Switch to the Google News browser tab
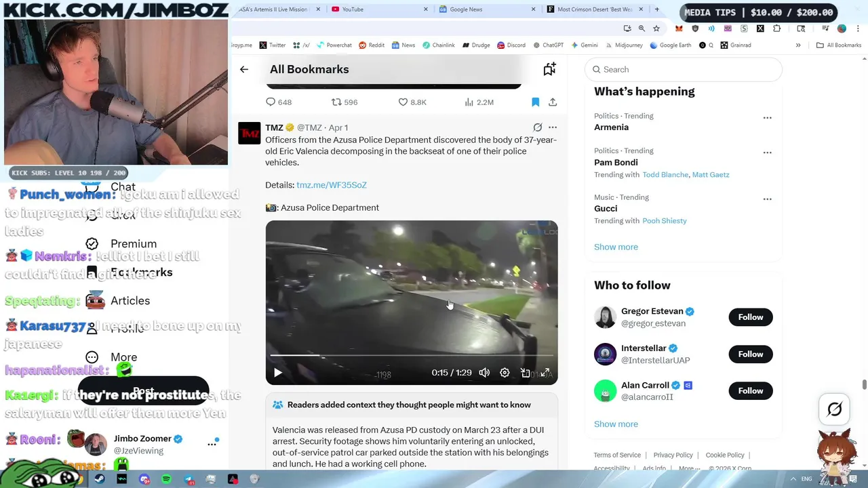This screenshot has height=488, width=868. [487, 9]
